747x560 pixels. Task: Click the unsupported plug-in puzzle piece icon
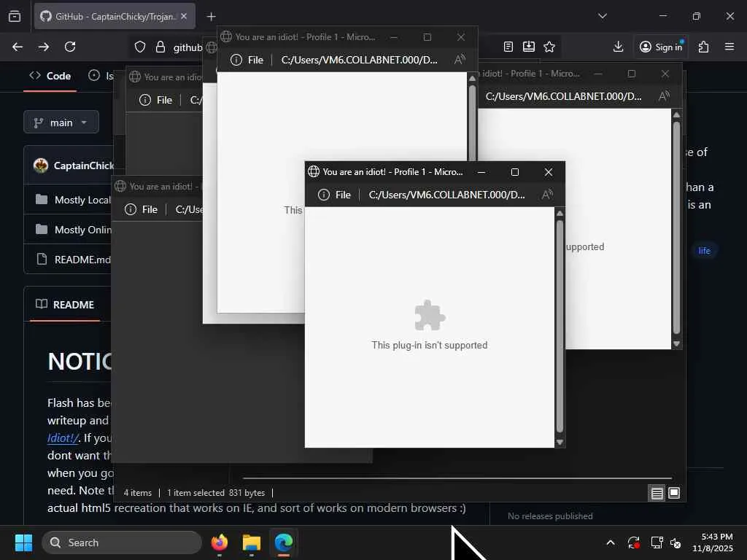429,315
